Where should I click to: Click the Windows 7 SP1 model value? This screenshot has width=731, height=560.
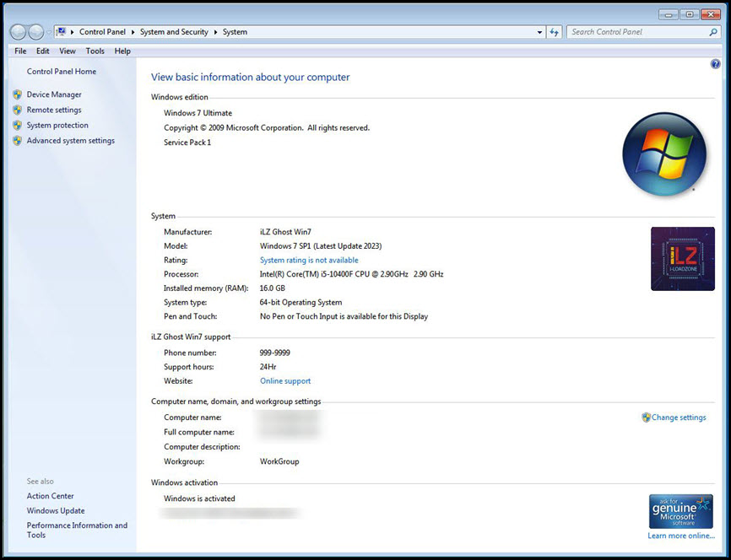(321, 246)
